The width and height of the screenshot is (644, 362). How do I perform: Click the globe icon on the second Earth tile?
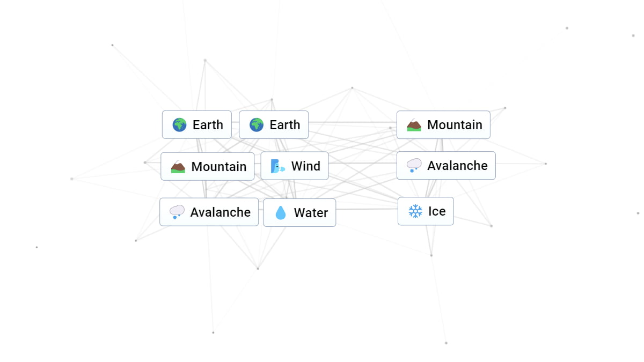tap(257, 124)
